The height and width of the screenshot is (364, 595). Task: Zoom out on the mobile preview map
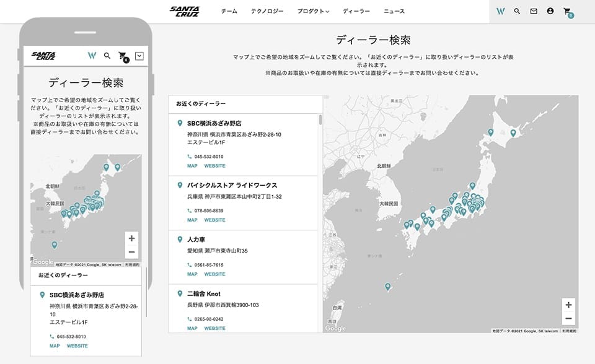click(x=131, y=252)
